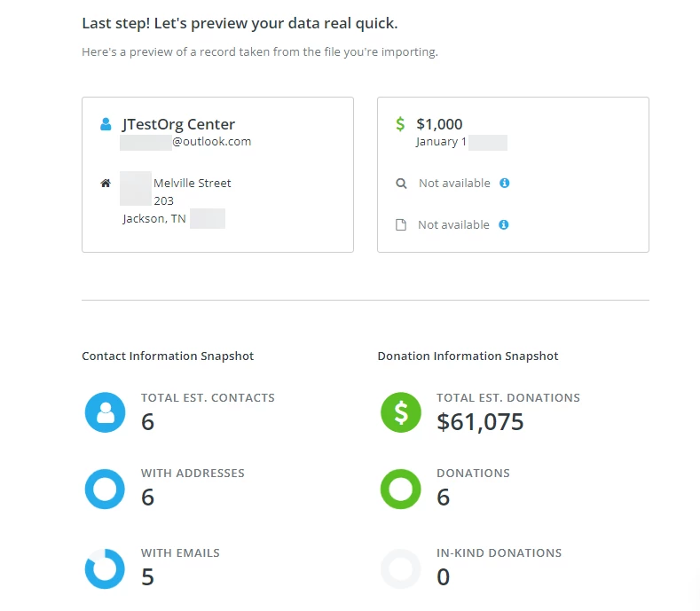700x611 pixels.
Task: Click the outlook.com email address
Action: click(211, 142)
